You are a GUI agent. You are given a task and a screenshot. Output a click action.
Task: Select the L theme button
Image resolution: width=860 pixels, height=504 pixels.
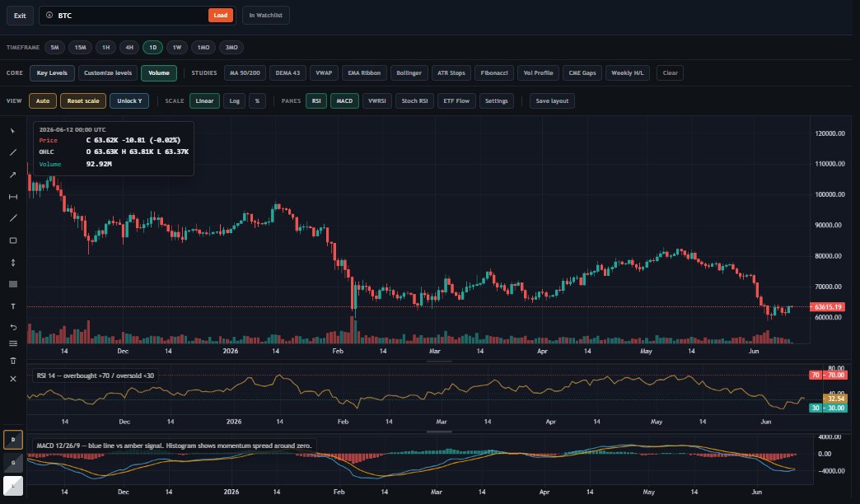click(x=13, y=486)
